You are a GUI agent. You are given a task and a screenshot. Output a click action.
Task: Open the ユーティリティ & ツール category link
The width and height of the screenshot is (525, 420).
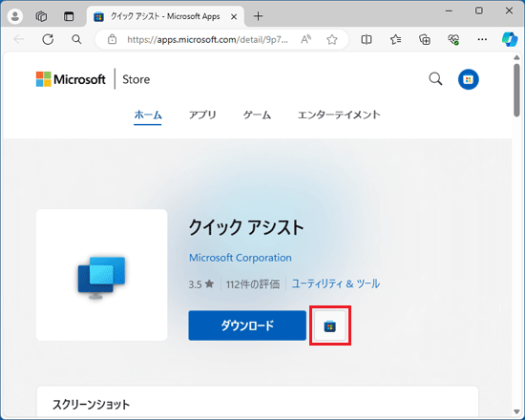click(335, 284)
